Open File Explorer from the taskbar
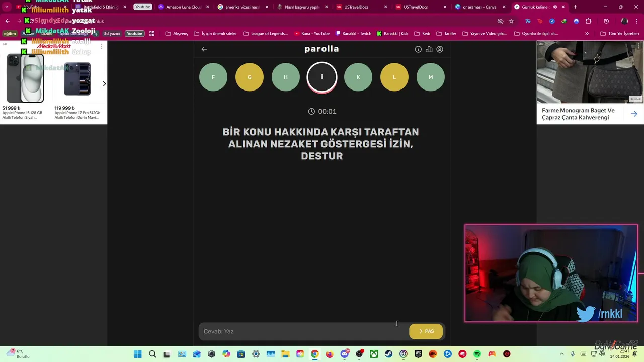Viewport: 644px width, 362px height. tap(285, 354)
